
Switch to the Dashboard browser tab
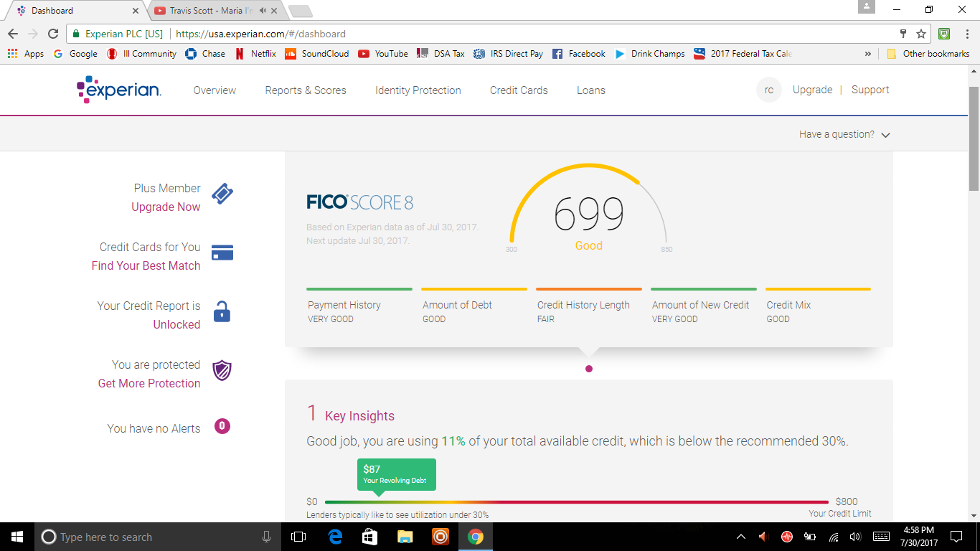tap(75, 11)
